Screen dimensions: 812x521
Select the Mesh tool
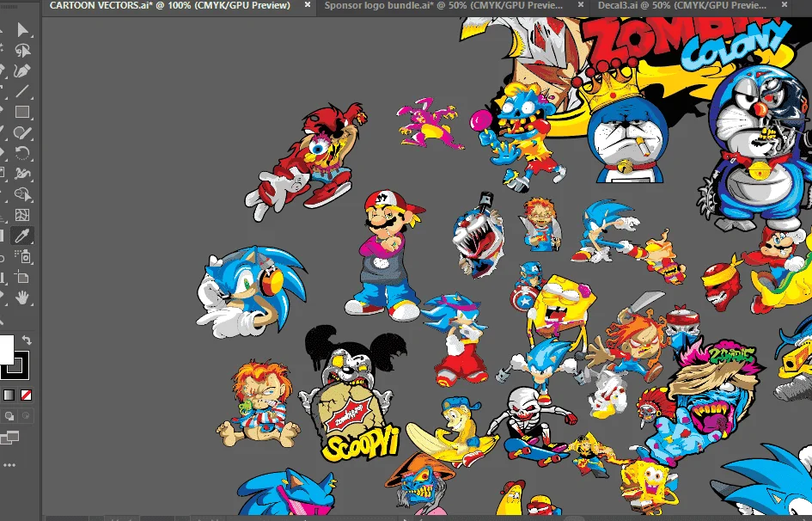pos(22,215)
